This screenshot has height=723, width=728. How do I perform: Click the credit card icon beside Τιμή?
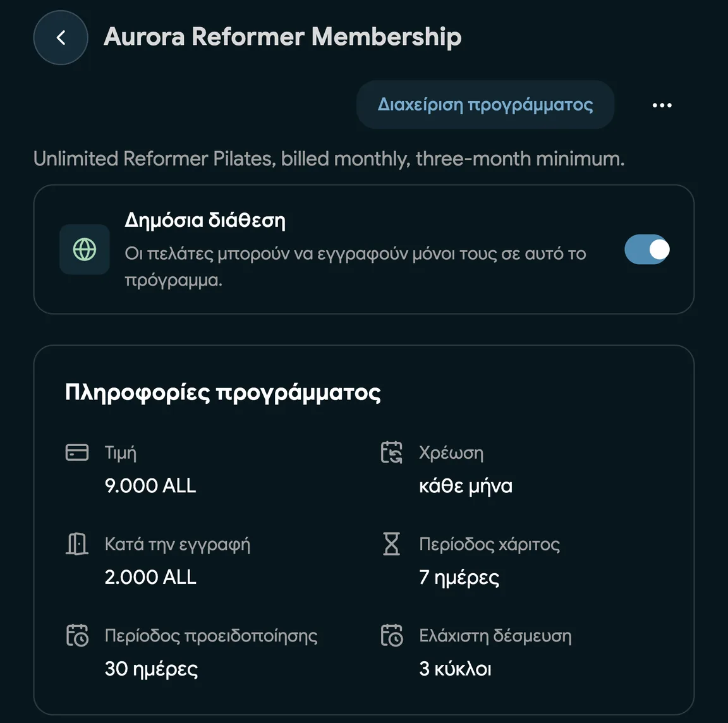point(77,453)
